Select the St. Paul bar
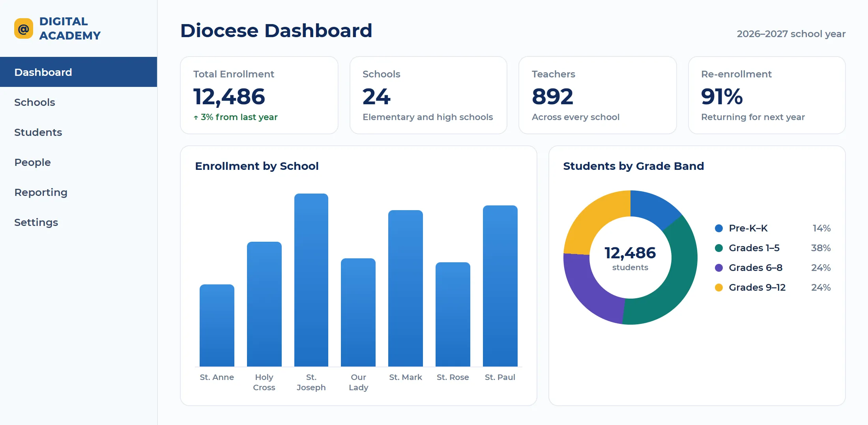The width and height of the screenshot is (868, 425). (x=500, y=286)
